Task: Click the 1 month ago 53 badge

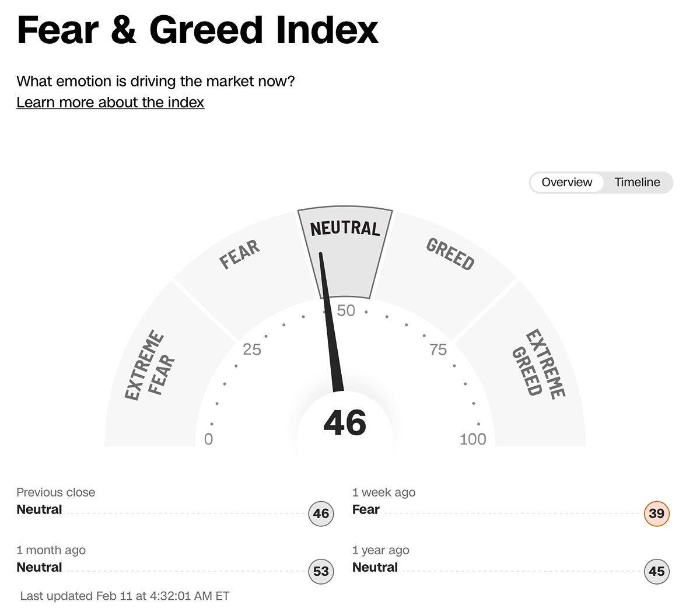Action: (321, 571)
